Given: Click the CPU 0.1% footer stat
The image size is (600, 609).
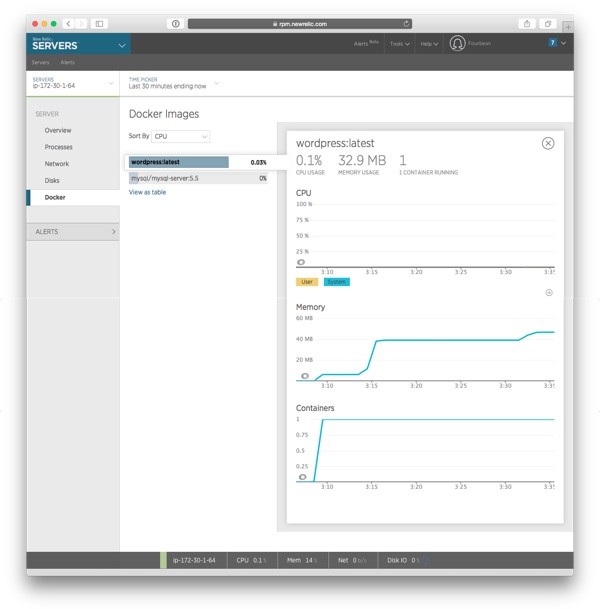Looking at the screenshot, I should (251, 560).
